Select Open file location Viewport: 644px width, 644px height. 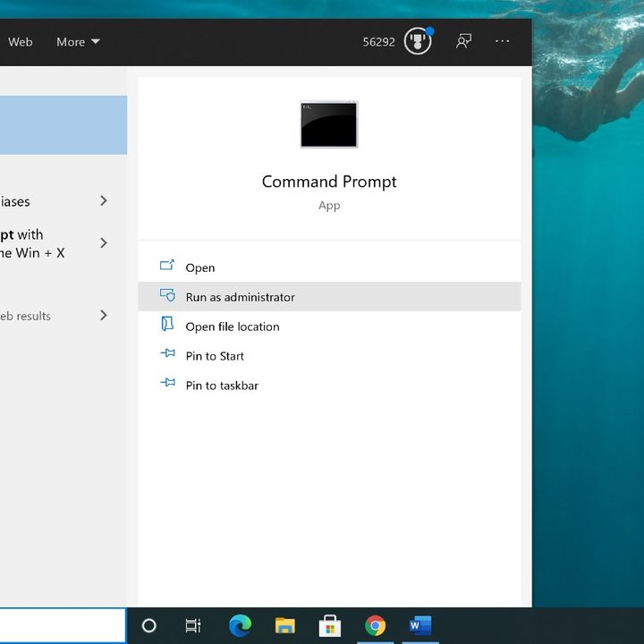(329, 326)
